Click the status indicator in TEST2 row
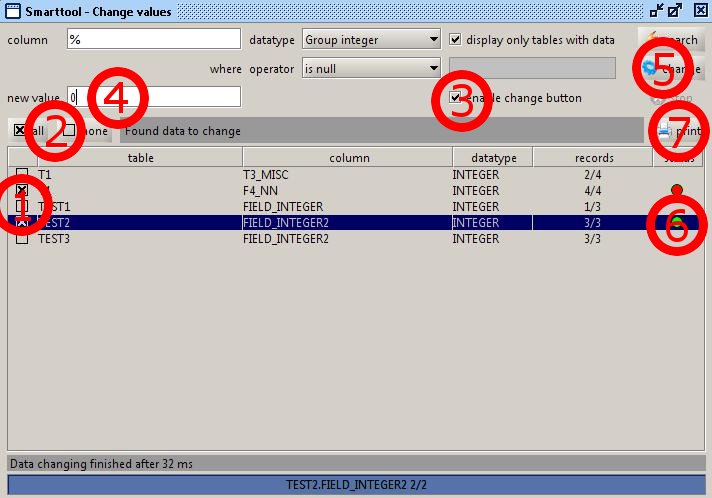 coord(677,223)
